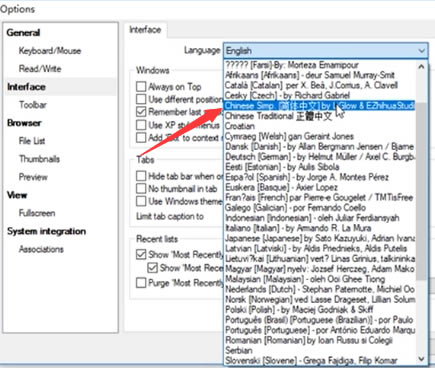Check Hide tab bar option
The height and width of the screenshot is (368, 435).
[x=141, y=176]
